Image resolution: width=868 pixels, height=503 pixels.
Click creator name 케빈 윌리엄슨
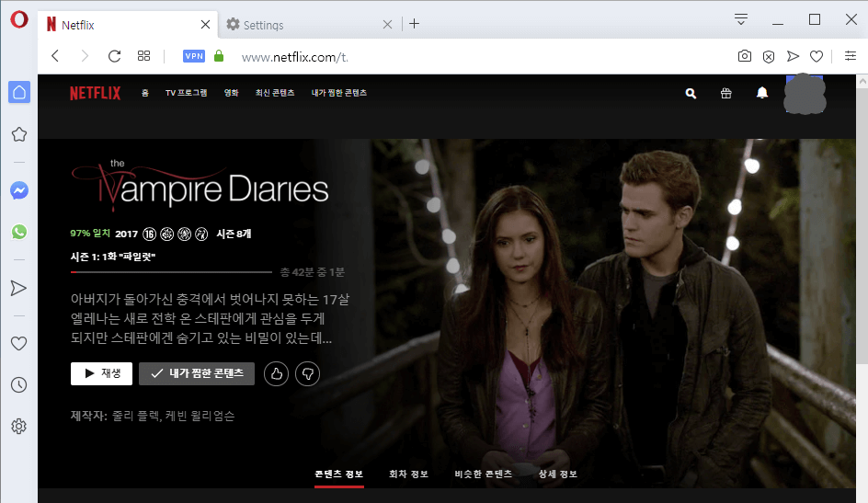pos(200,417)
